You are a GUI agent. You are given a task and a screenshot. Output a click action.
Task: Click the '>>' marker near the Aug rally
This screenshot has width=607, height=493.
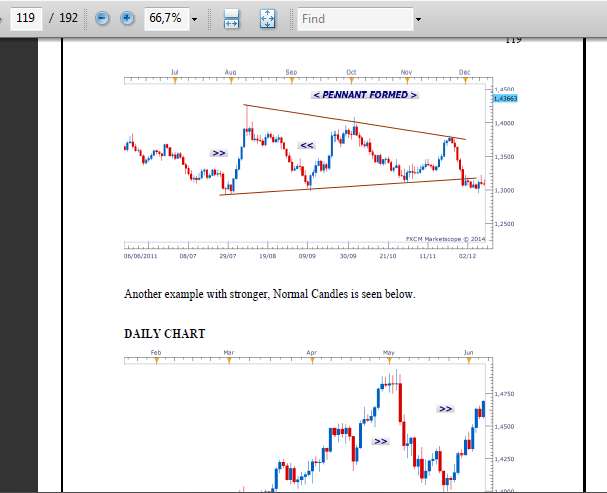click(x=219, y=153)
